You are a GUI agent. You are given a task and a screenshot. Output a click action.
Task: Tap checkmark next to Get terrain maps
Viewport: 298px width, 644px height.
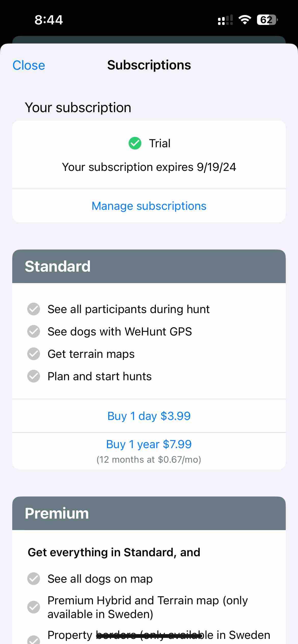[34, 354]
